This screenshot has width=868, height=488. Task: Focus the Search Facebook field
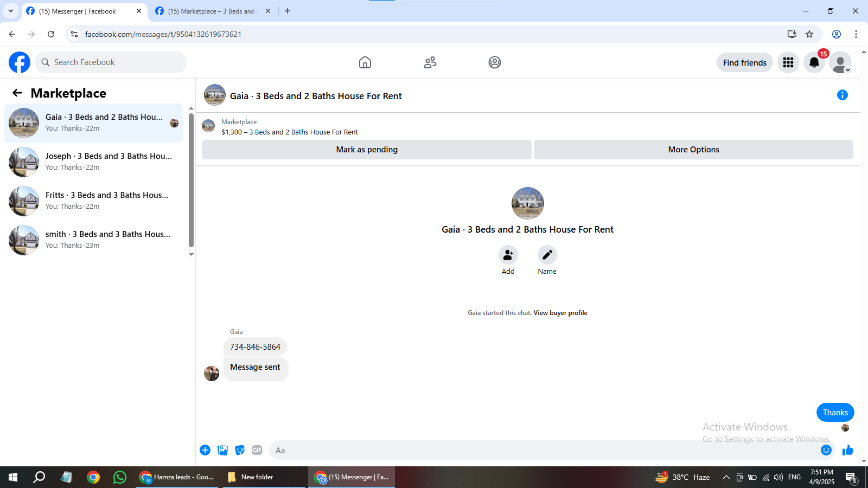pos(111,62)
